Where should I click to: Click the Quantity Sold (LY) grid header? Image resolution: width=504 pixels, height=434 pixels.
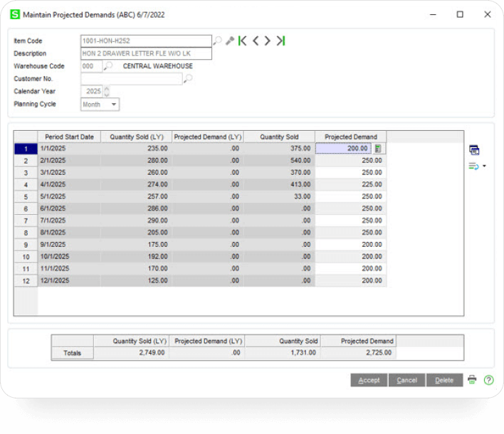[137, 137]
